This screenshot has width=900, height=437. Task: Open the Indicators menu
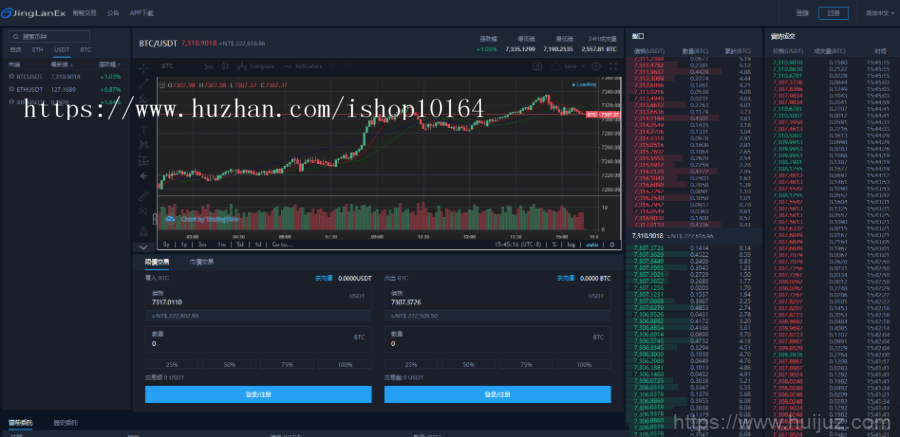[303, 67]
